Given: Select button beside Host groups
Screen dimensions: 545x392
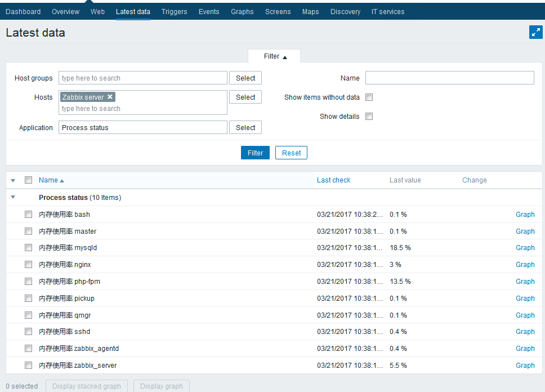Looking at the screenshot, I should pyautogui.click(x=245, y=78).
